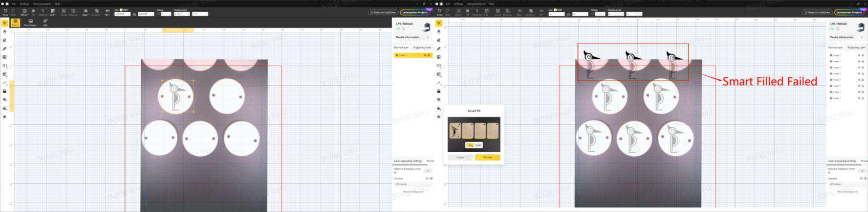Click Fill now in Smart Fill dialog
This screenshot has height=212, width=868.
point(487,157)
